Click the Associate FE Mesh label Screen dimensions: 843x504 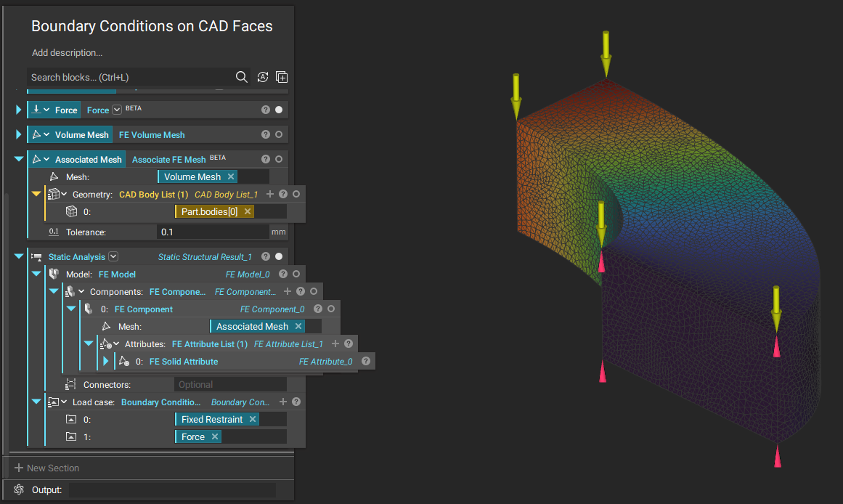(x=168, y=160)
